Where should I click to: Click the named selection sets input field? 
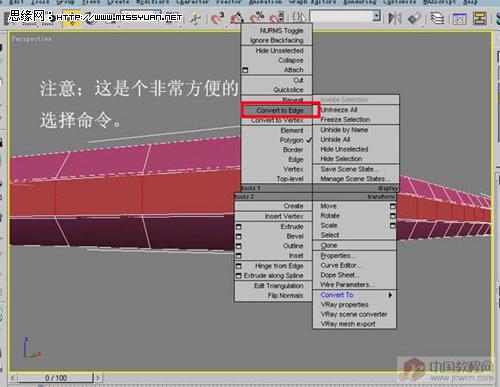pyautogui.click(x=341, y=16)
